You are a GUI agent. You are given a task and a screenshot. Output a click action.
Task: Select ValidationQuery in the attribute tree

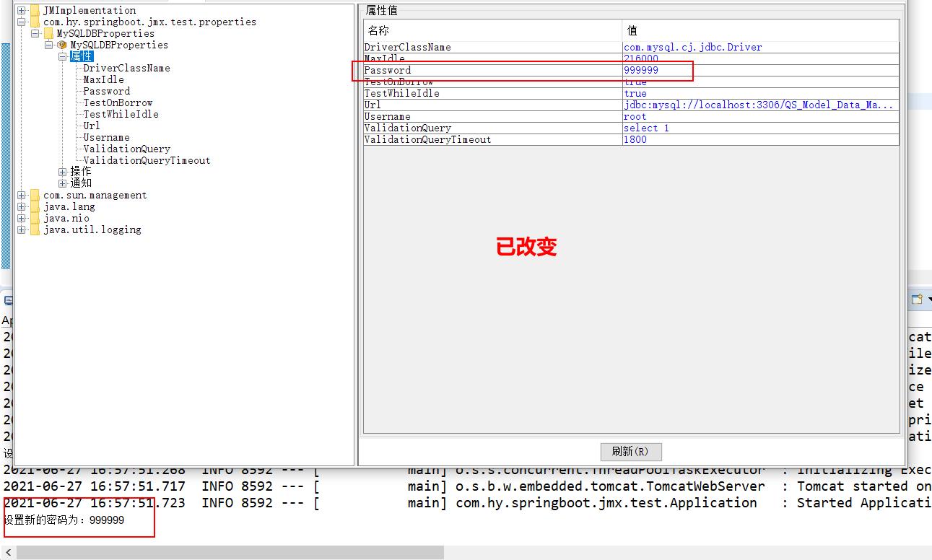click(127, 149)
